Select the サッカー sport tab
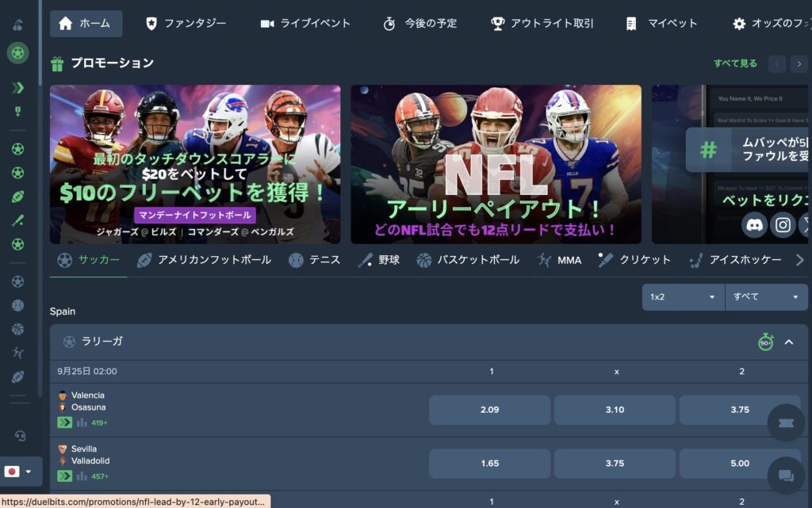This screenshot has height=508, width=812. click(89, 260)
